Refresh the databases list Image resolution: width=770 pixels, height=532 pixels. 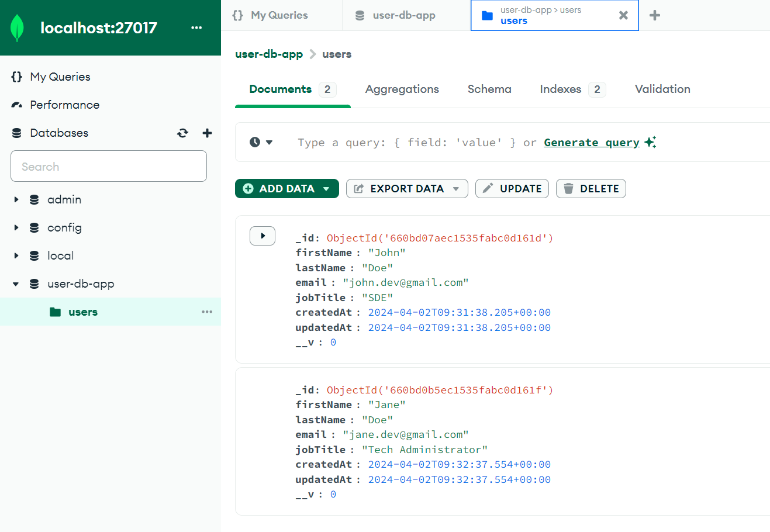pos(183,133)
